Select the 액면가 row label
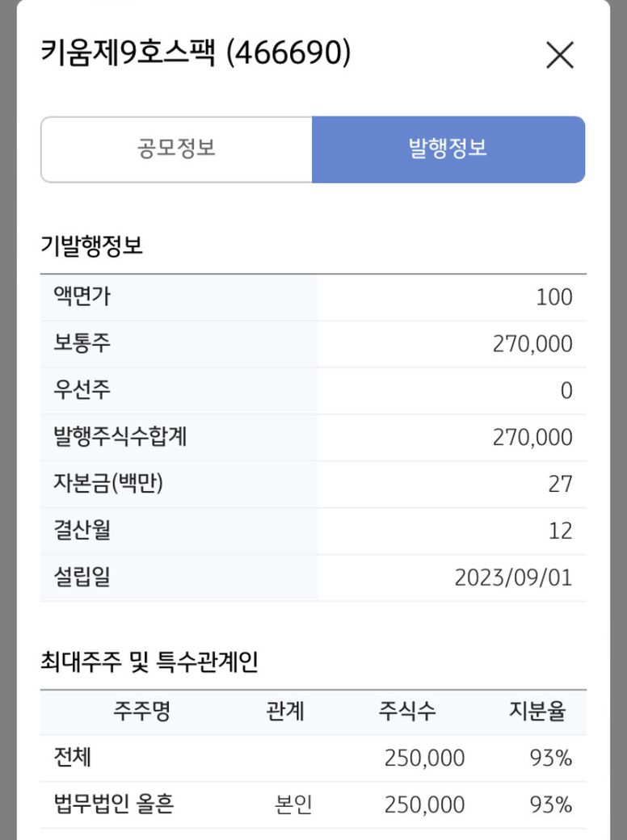The height and width of the screenshot is (840, 627). [x=82, y=297]
